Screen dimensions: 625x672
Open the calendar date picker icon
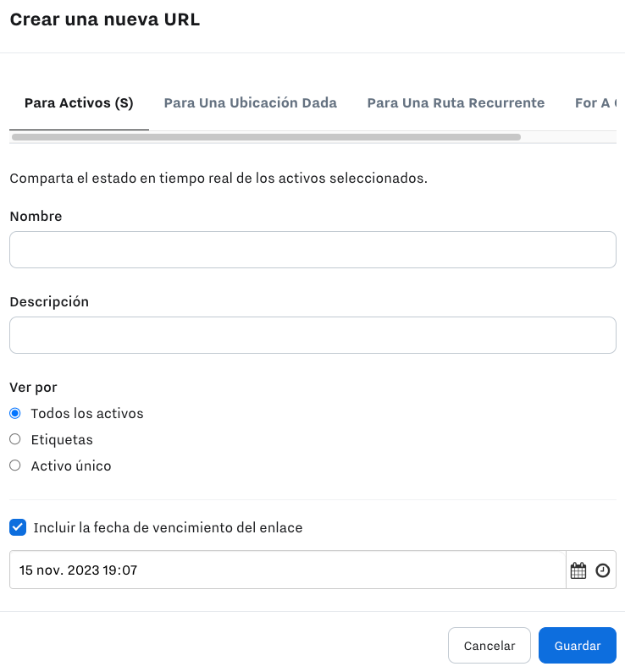(x=578, y=570)
